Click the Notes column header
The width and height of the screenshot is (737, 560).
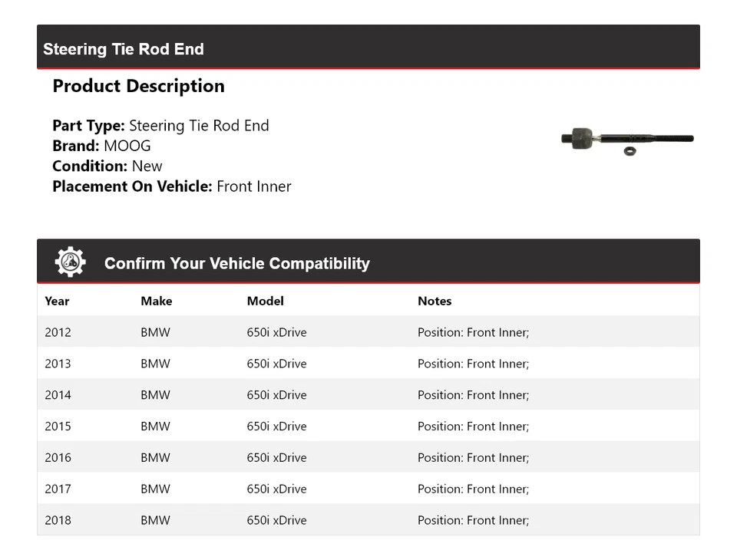[435, 301]
